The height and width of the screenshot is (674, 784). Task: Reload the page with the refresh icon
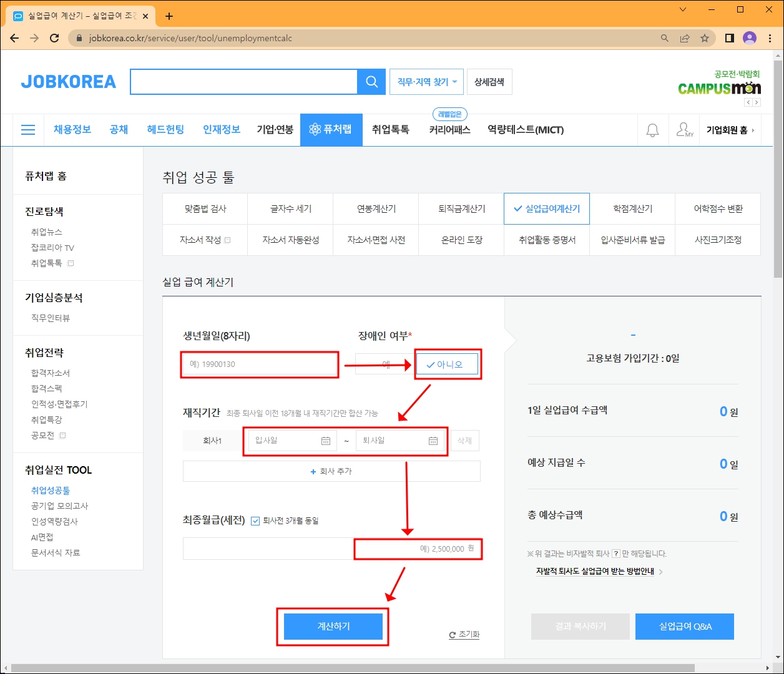point(54,38)
